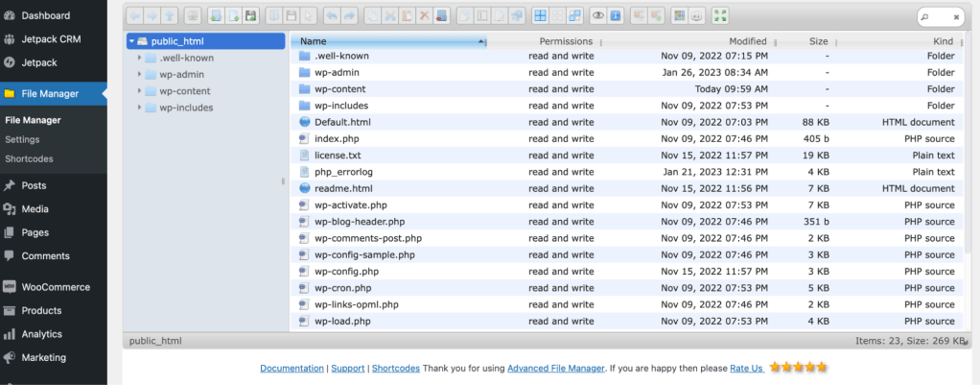Image resolution: width=980 pixels, height=385 pixels.
Task: Click the Upload Files floppy disk icon
Action: (251, 16)
